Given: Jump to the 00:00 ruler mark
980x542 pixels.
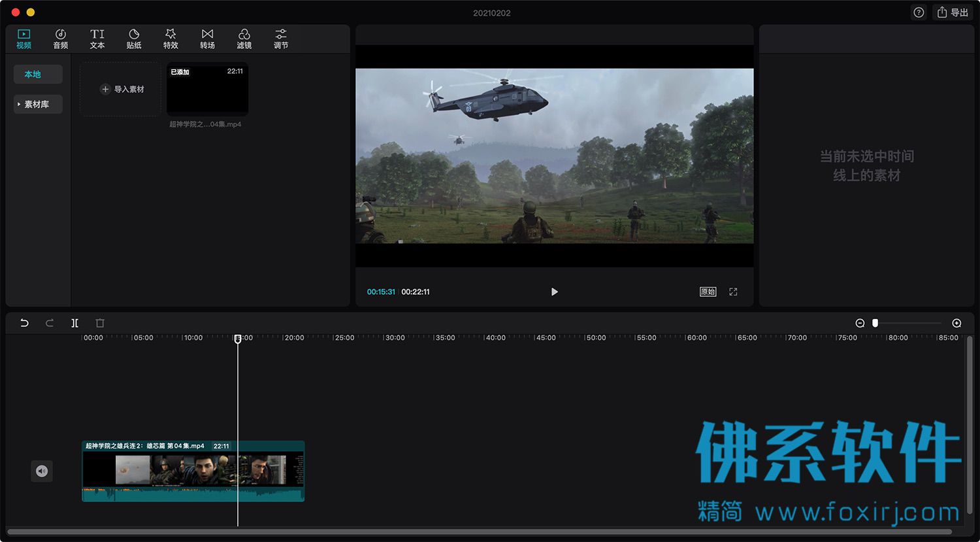Looking at the screenshot, I should (93, 338).
